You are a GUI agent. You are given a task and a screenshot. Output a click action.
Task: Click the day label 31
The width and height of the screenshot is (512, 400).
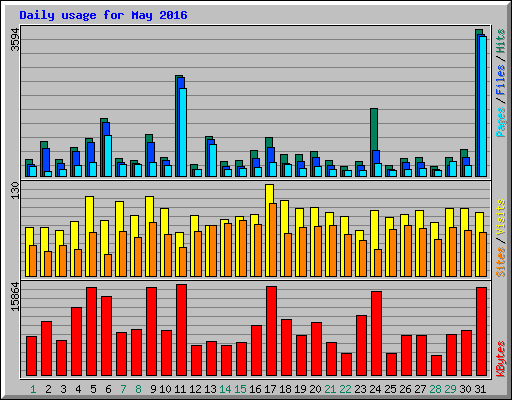pyautogui.click(x=480, y=389)
